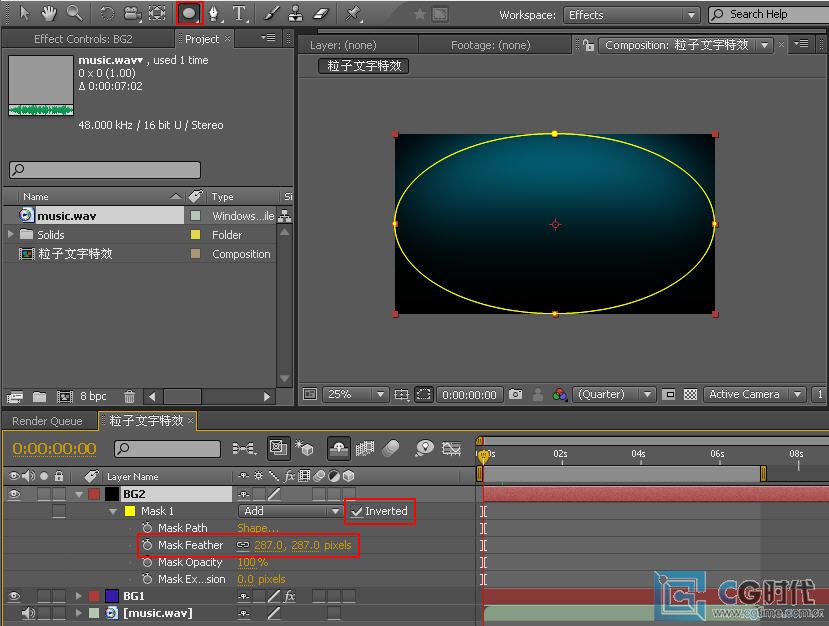This screenshot has height=626, width=829.
Task: Switch to the Project tab
Action: click(202, 39)
